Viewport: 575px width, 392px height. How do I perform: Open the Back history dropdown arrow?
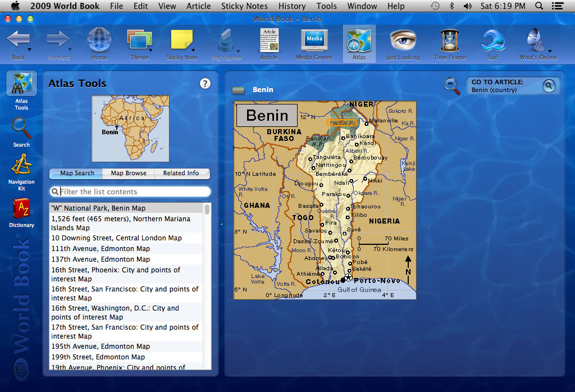pyautogui.click(x=29, y=49)
